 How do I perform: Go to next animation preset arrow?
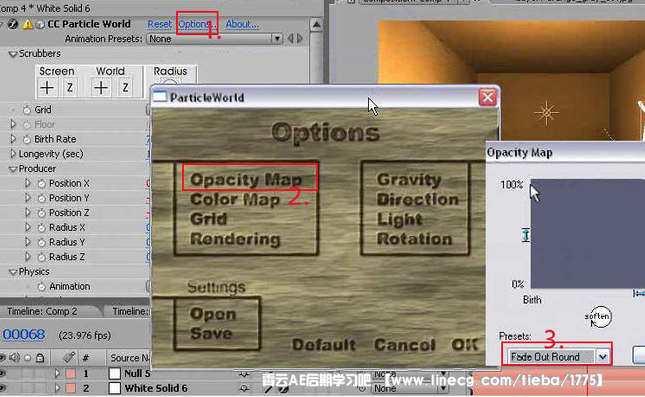[x=300, y=39]
